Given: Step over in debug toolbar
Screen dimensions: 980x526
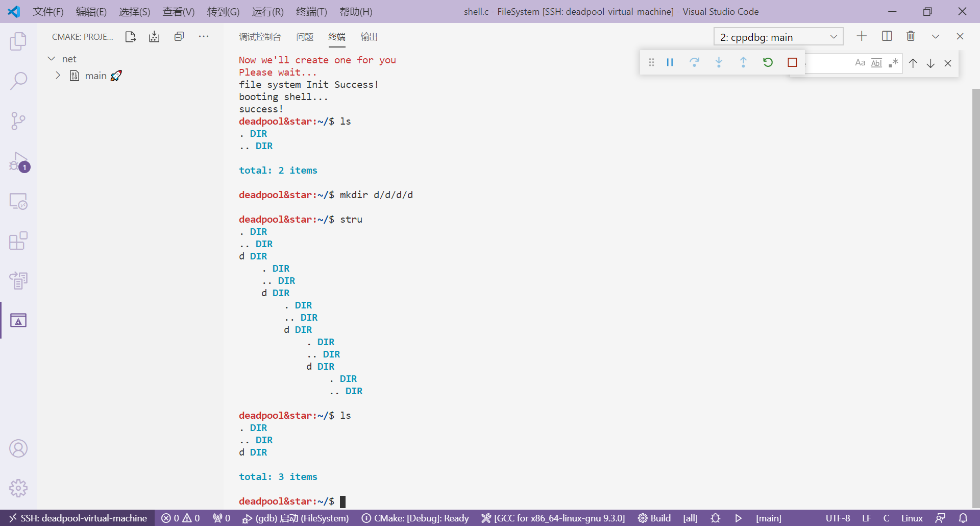Looking at the screenshot, I should [694, 62].
